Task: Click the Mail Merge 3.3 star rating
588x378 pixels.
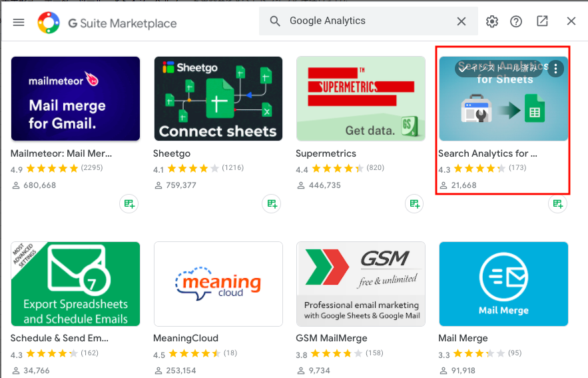Action: (x=479, y=353)
